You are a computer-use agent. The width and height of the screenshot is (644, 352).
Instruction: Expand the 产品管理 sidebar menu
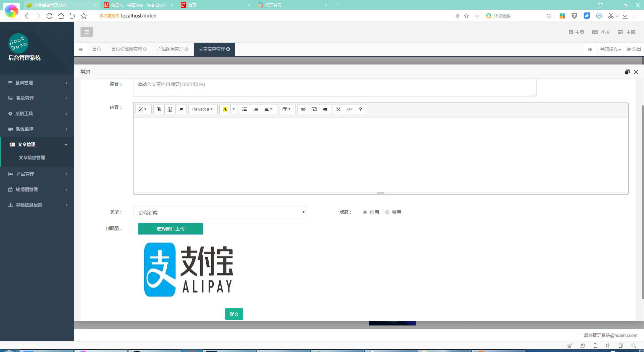click(37, 174)
